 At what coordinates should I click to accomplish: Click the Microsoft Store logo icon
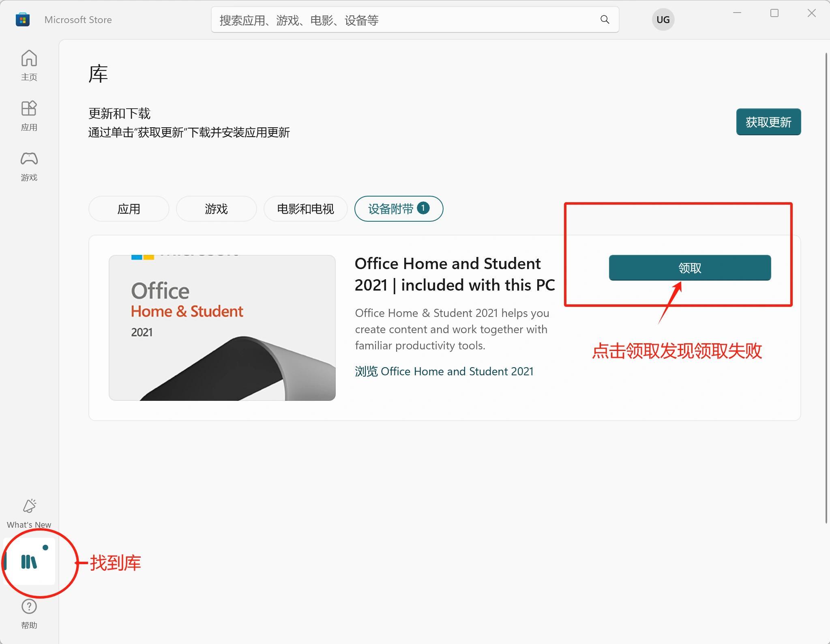[23, 19]
